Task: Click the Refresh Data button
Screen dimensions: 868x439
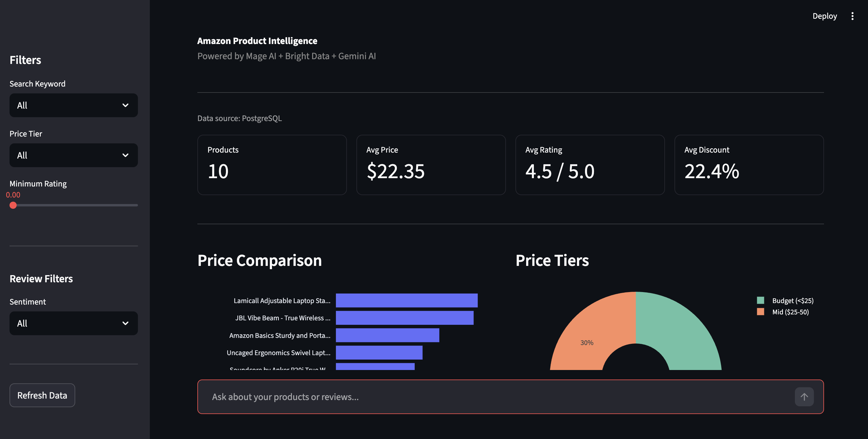Action: coord(42,395)
